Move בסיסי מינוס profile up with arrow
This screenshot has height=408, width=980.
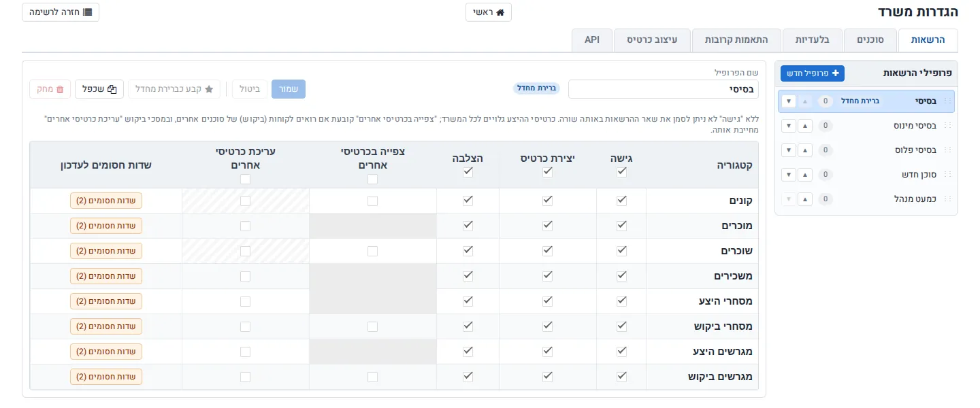point(805,126)
